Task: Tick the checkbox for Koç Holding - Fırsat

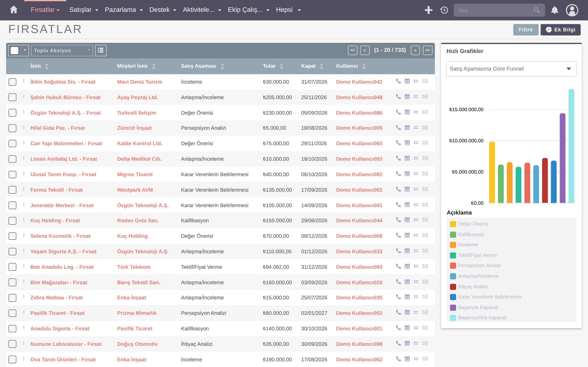Action: (12, 221)
